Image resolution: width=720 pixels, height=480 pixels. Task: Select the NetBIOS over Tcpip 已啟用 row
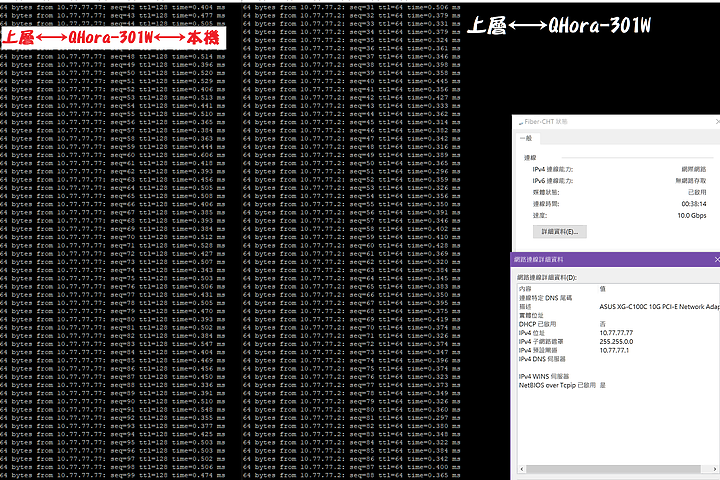pyautogui.click(x=557, y=385)
